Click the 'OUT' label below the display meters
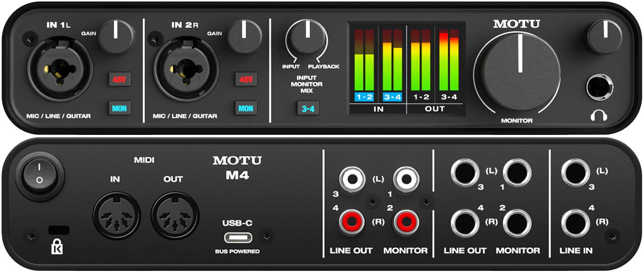Screen dimensions: 644x272 (x=435, y=109)
